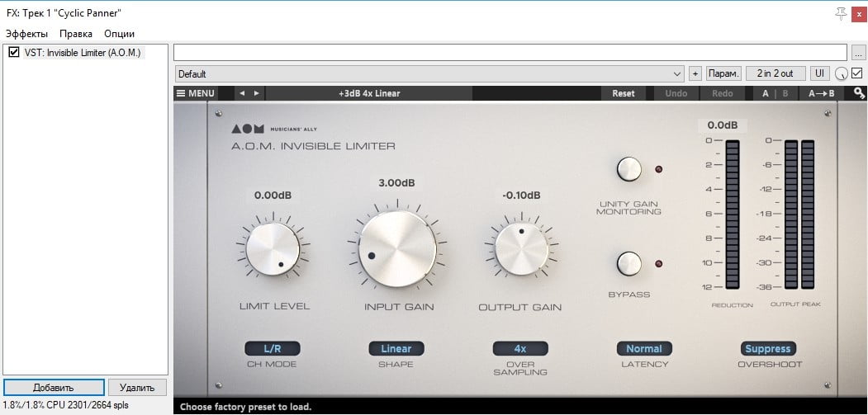Open the +3dB 4x Linear preset name list
The image size is (868, 415).
368,93
